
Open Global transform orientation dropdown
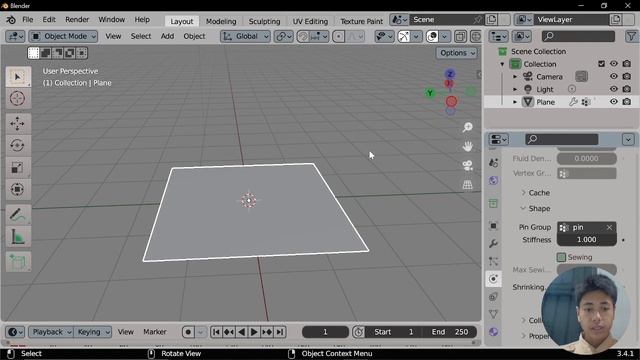pyautogui.click(x=245, y=36)
